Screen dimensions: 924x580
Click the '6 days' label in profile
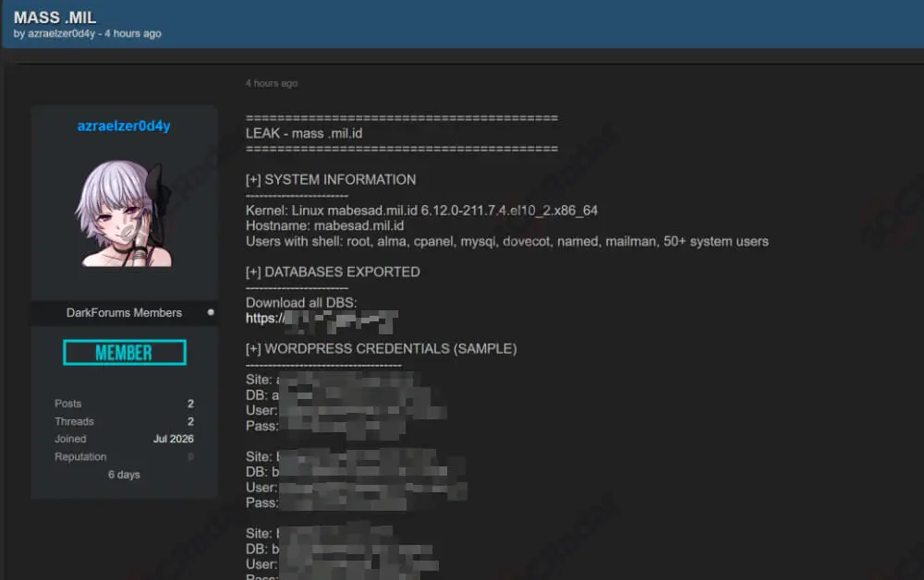click(124, 475)
